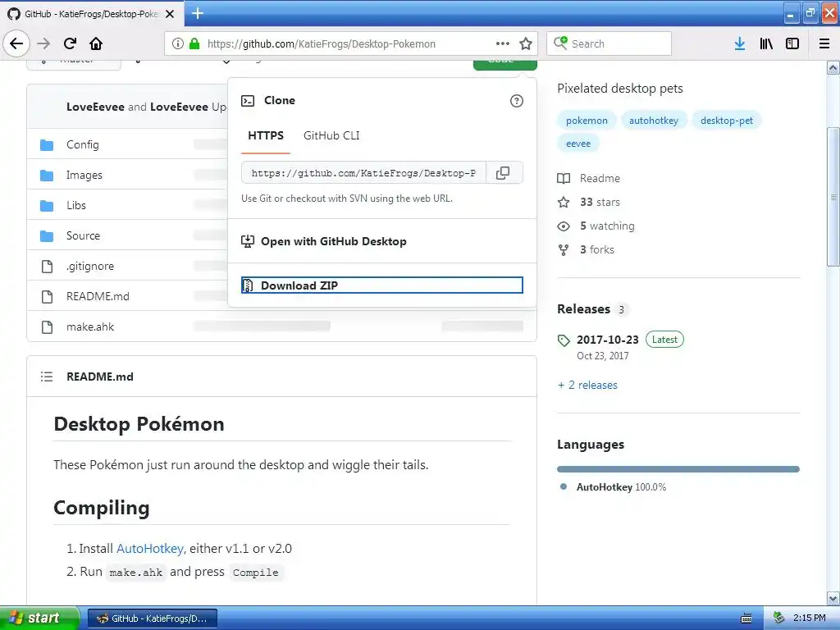Click the README table of contents icon
840x630 pixels.
pyautogui.click(x=47, y=377)
